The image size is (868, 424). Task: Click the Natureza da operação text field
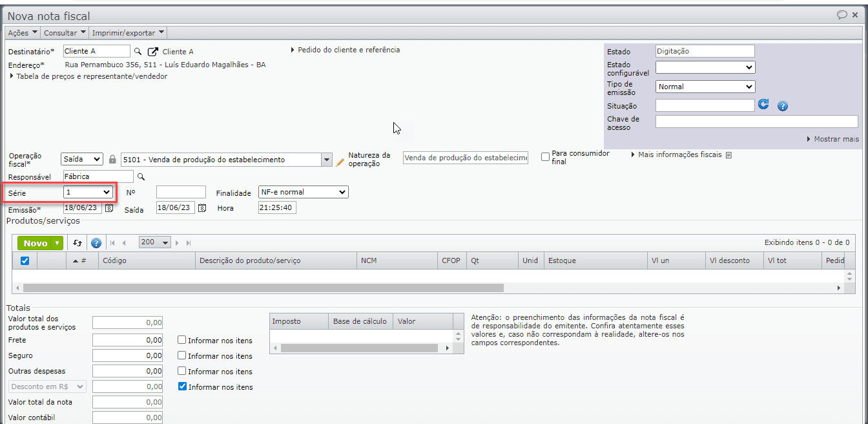(x=466, y=158)
